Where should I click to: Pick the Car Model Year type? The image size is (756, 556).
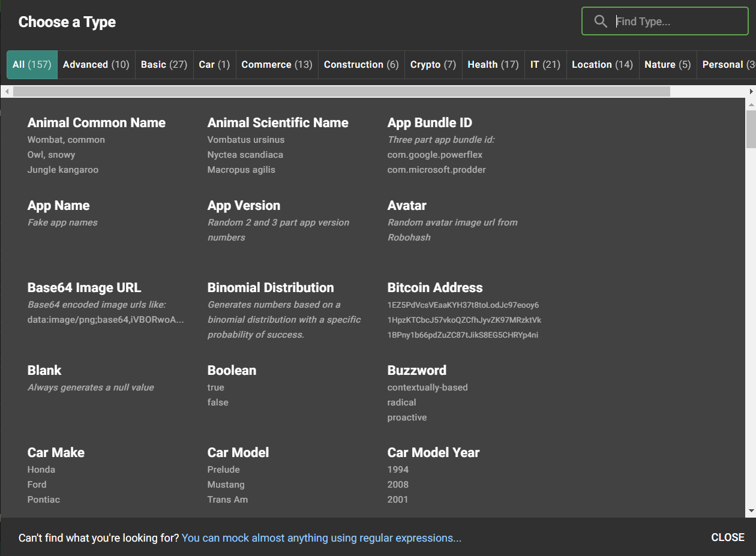pos(433,453)
